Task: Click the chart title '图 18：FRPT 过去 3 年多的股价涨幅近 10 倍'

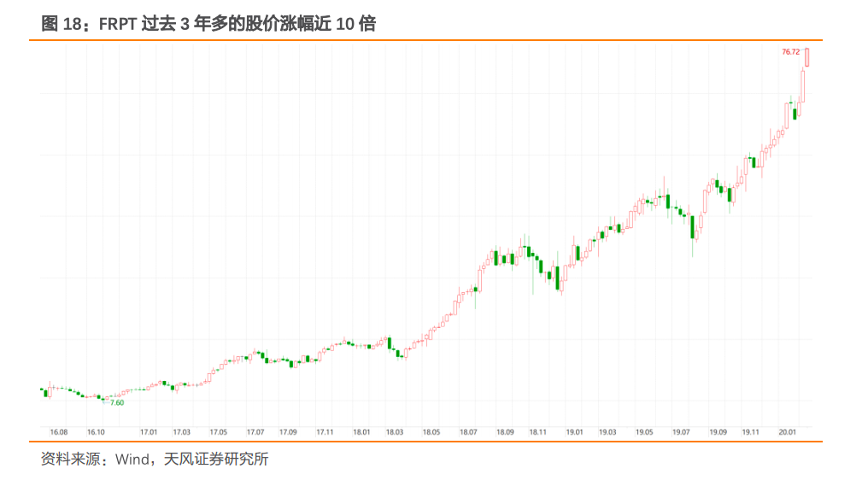Action: tap(208, 24)
